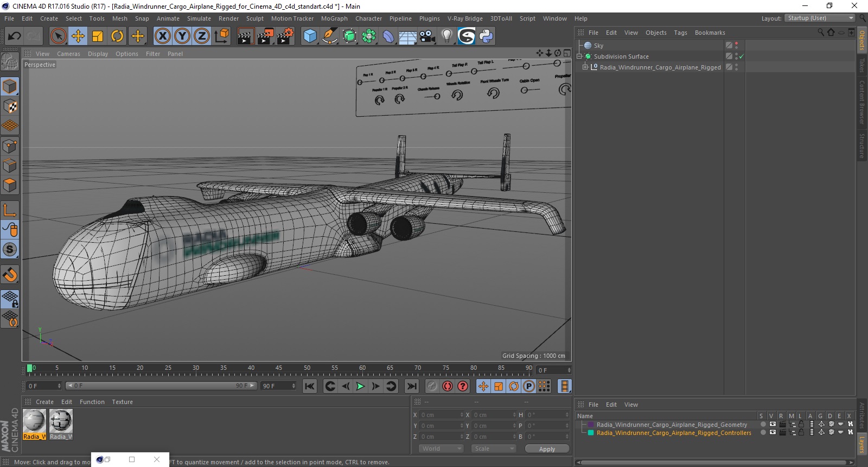
Task: Enable Axis modification mode
Action: (x=10, y=210)
